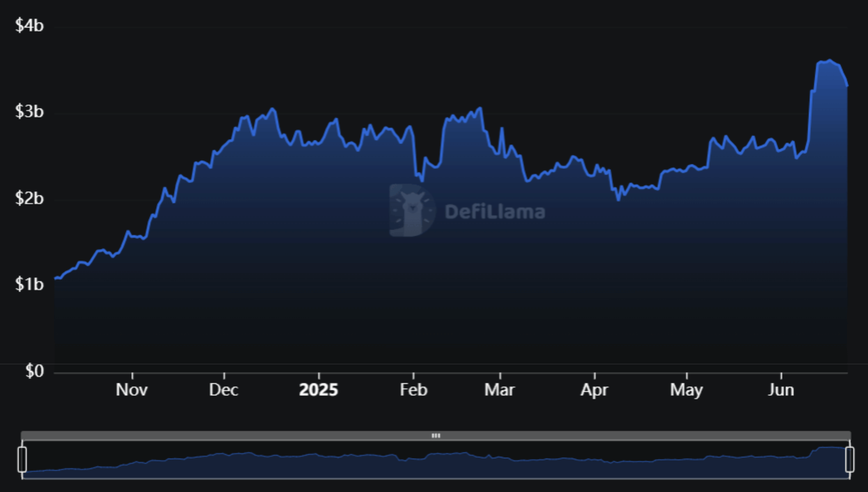Click the $1b y-axis label
This screenshot has height=492, width=868.
(29, 285)
